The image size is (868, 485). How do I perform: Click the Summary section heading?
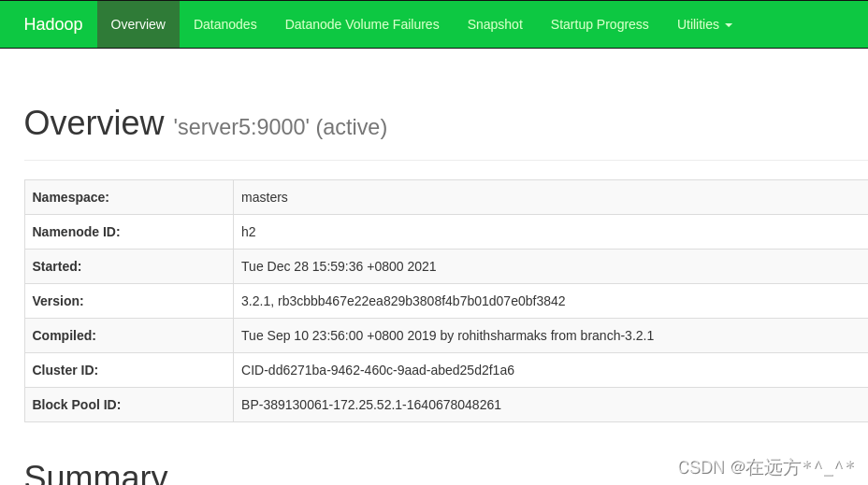pyautogui.click(x=95, y=475)
